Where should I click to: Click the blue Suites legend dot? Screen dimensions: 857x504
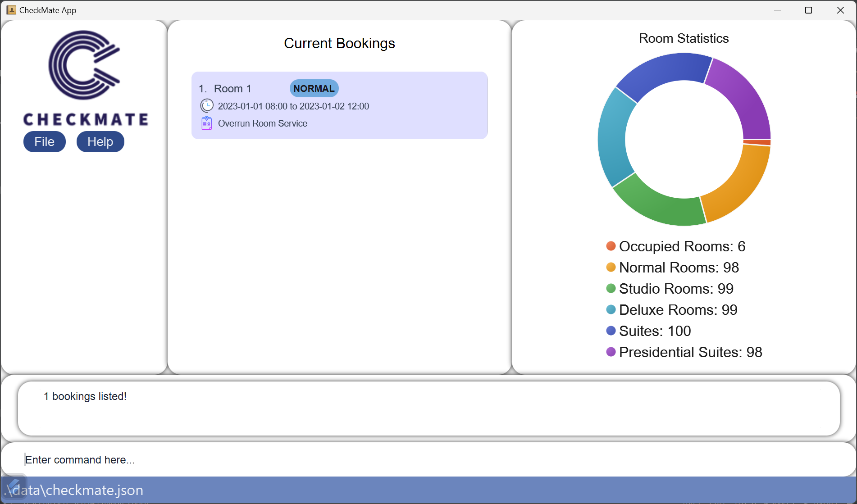(611, 331)
